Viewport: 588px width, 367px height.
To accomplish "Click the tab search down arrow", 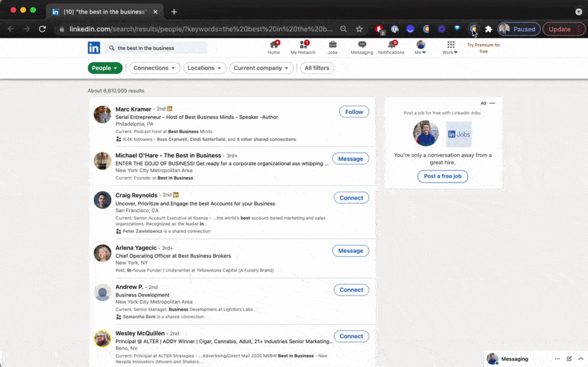I will 579,12.
